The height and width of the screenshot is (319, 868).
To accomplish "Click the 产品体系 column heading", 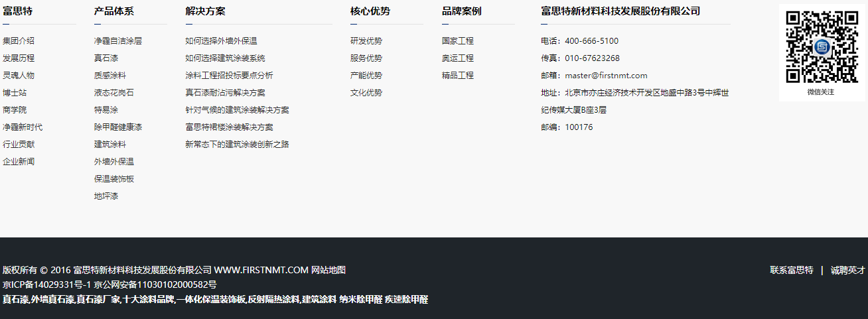I will tap(114, 11).
